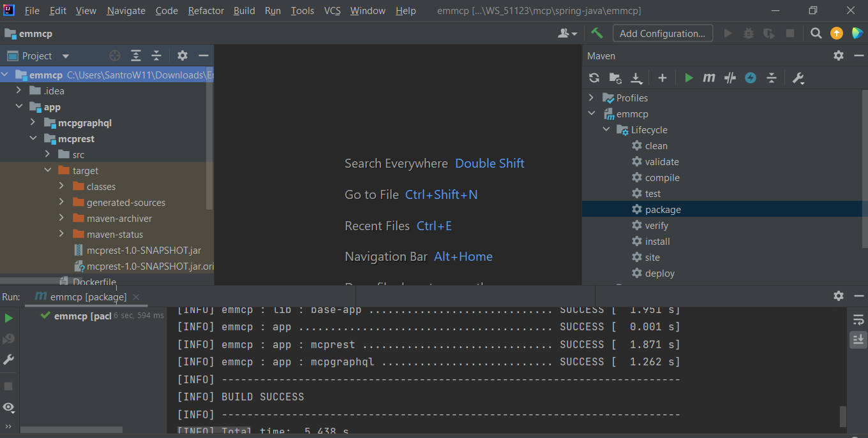Click the BUILD SUCCESS console line
The width and height of the screenshot is (868, 438).
coord(241,397)
